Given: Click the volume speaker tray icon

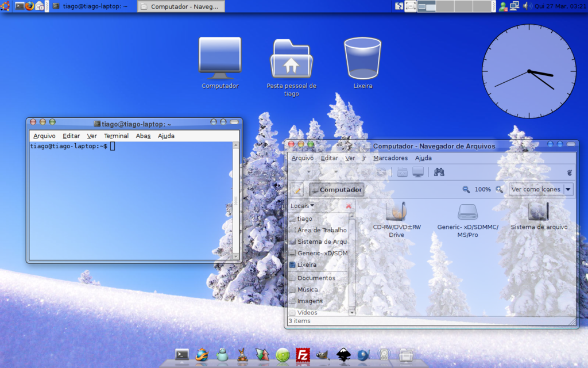Looking at the screenshot, I should pos(527,6).
